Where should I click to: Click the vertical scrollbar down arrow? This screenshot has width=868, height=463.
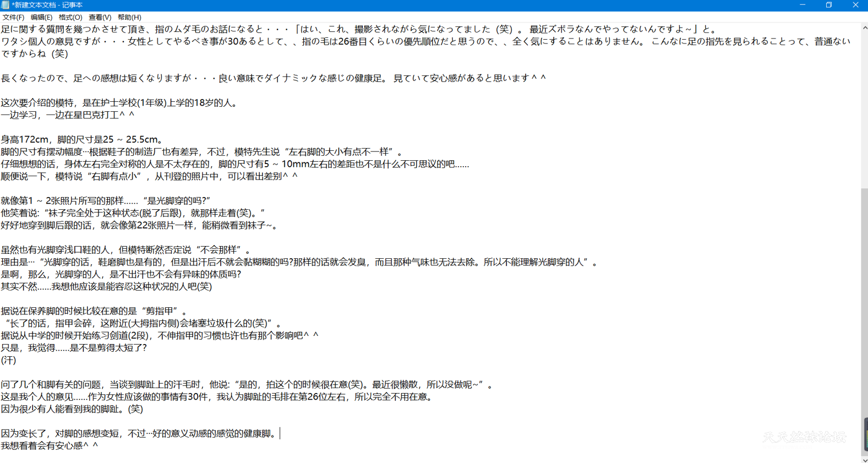coord(864,459)
